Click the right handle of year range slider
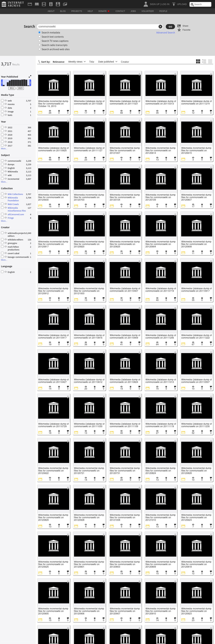The image size is (215, 644). (30, 83)
